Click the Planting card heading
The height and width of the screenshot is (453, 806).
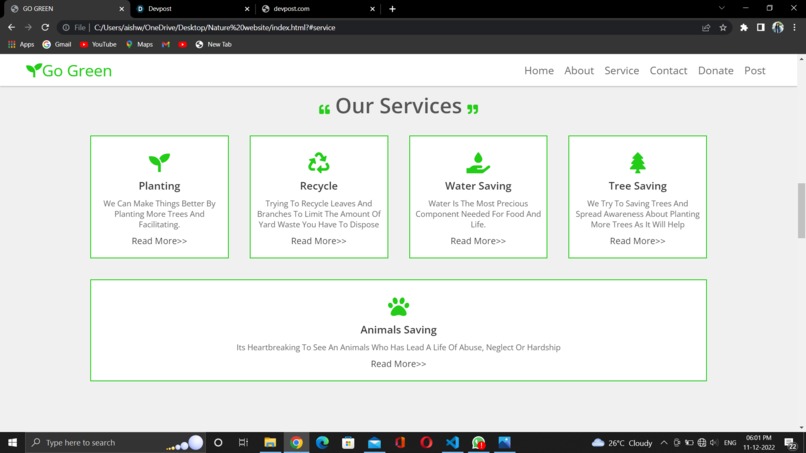tap(159, 186)
